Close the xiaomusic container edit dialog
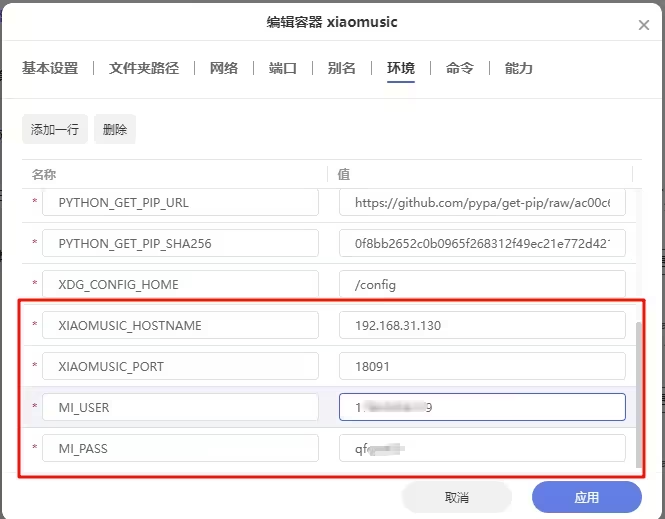Screen dimensions: 665x519 click(x=643, y=25)
